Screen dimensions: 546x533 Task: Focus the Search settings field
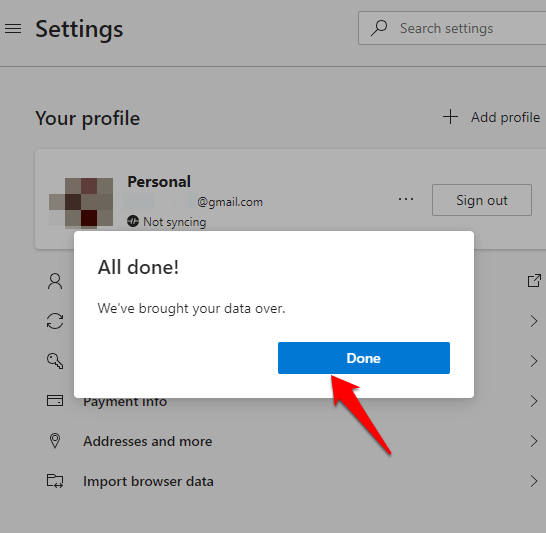tap(452, 28)
